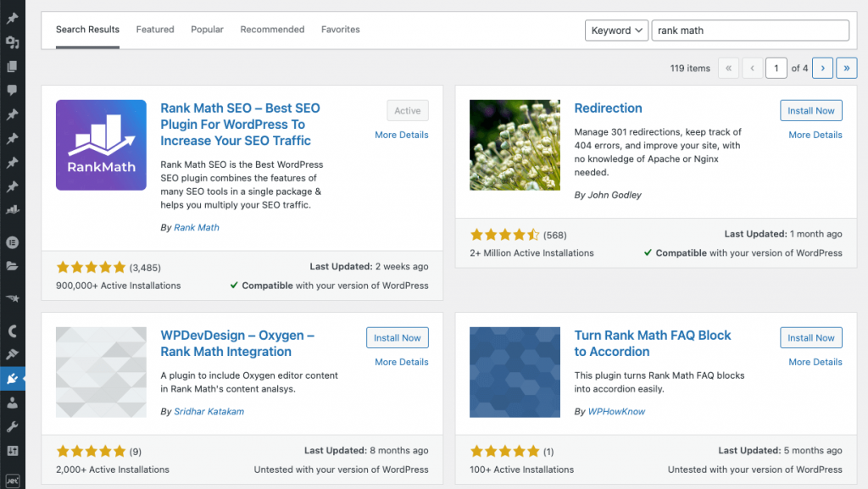Click Install Now for WPDevDesign Oxygen plugin
Screen dimensions: 868x489
(397, 338)
